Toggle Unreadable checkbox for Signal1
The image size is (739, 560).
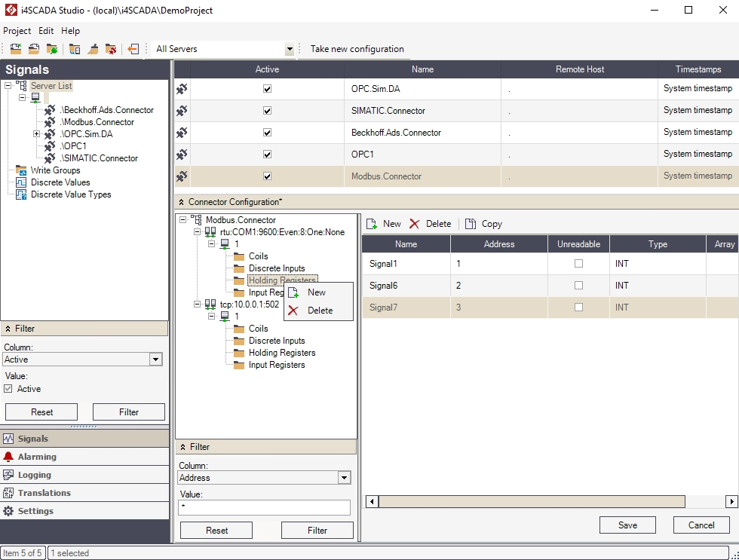(x=578, y=264)
